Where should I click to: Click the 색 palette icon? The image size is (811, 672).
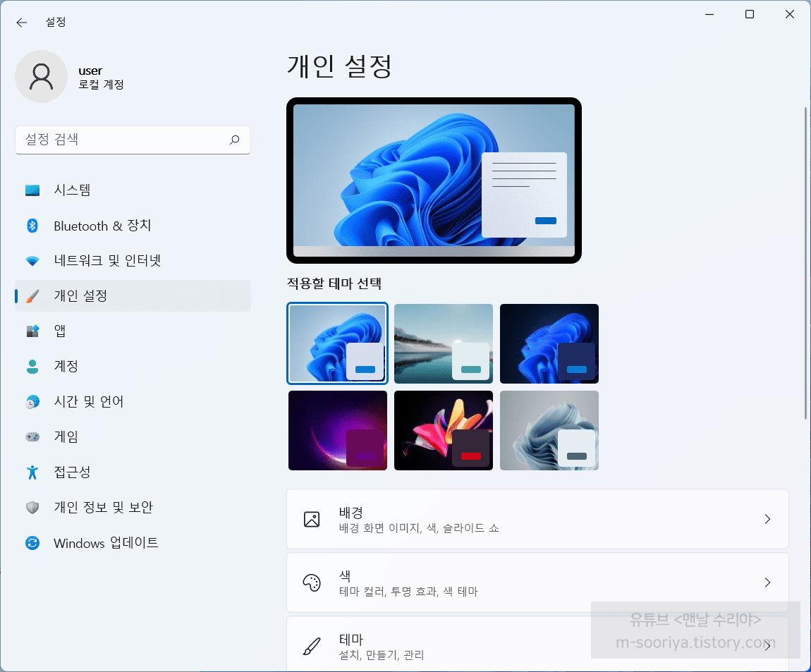pos(312,582)
